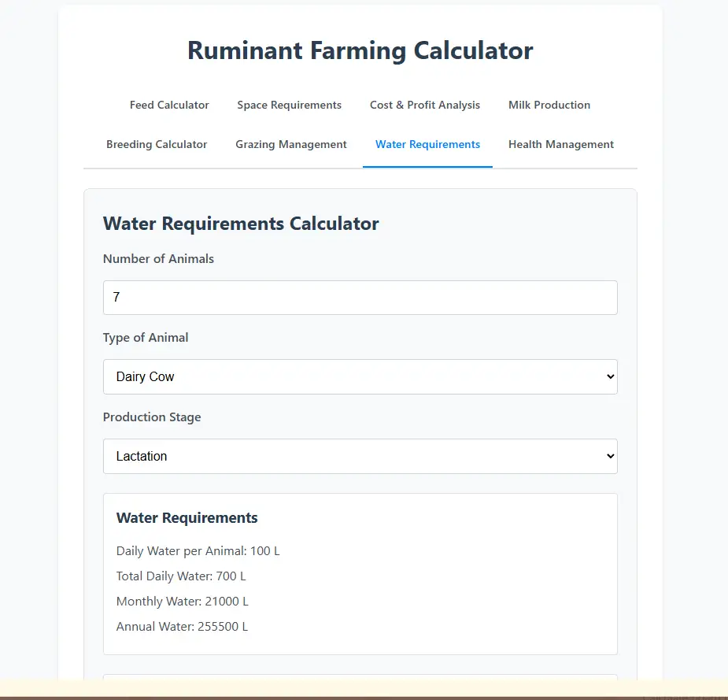Screen dimensions: 728x700
Task: Select the Total Daily Water: 700 L line
Action: point(181,576)
